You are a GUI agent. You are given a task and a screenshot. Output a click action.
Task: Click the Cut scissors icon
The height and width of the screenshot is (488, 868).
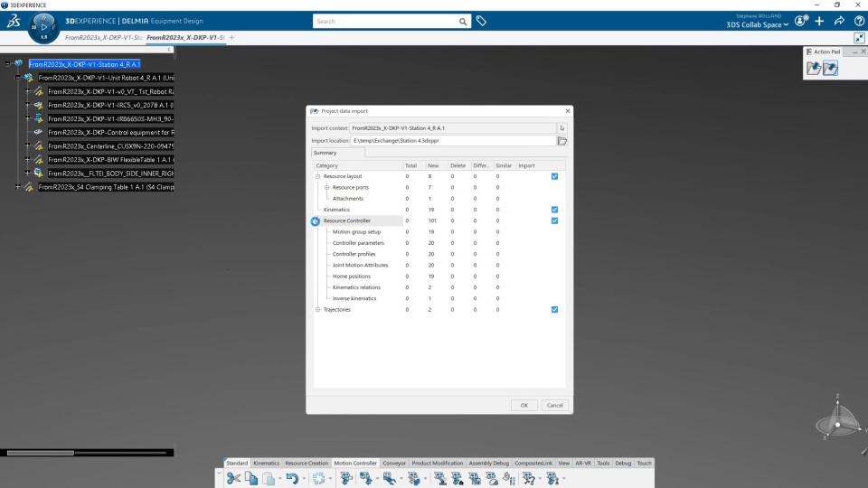(233, 478)
